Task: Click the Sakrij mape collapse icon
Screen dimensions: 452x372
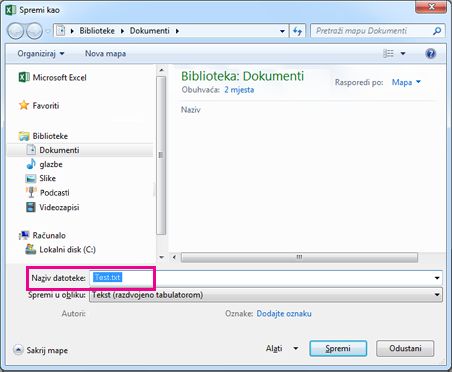Action: click(18, 350)
